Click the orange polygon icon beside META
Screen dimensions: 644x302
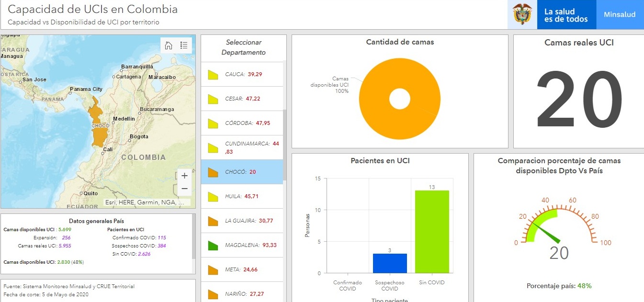213,270
